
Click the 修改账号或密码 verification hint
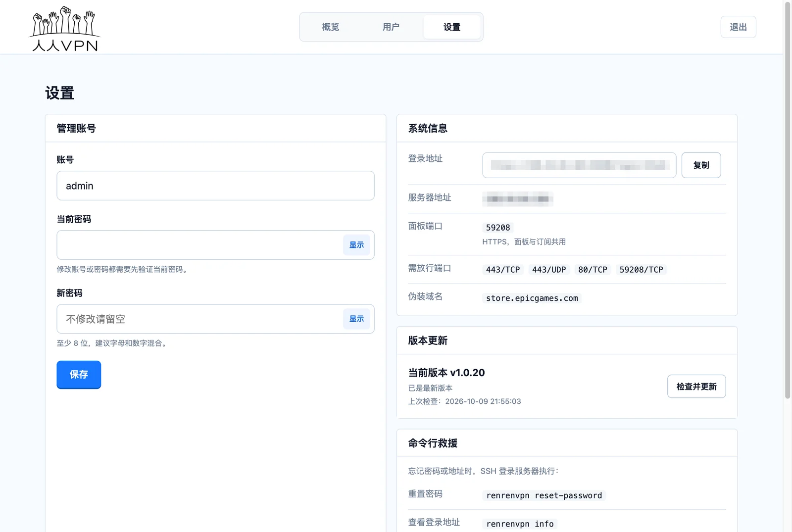[x=123, y=269]
